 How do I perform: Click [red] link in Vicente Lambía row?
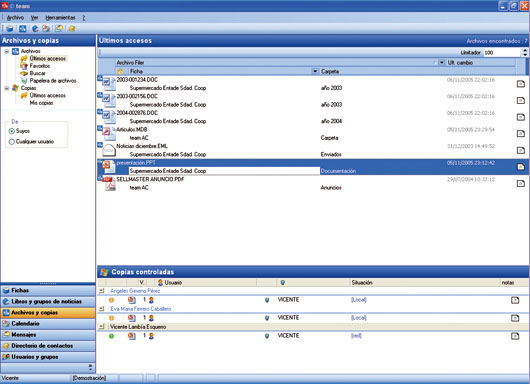pos(356,336)
